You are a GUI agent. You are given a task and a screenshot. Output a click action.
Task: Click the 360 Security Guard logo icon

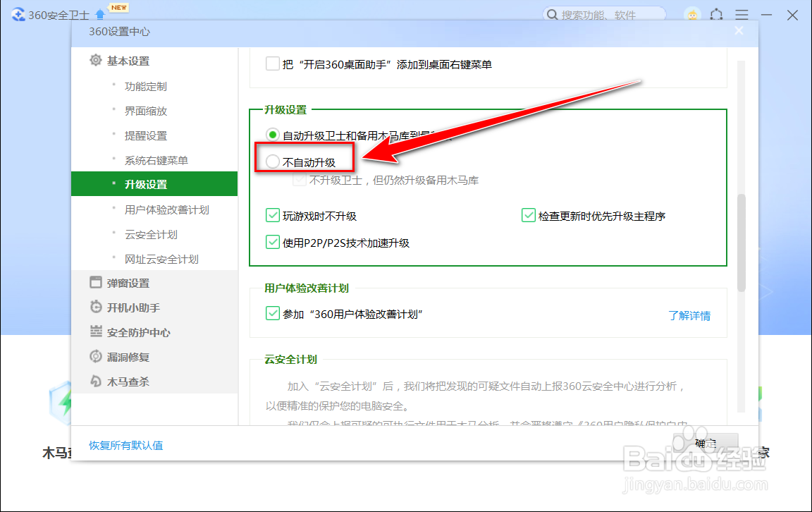[x=18, y=15]
